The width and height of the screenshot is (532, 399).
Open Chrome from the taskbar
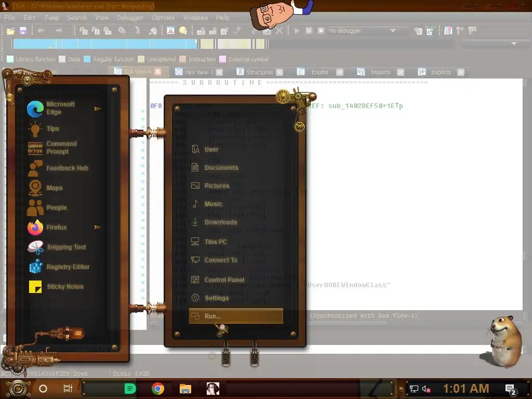pos(158,389)
